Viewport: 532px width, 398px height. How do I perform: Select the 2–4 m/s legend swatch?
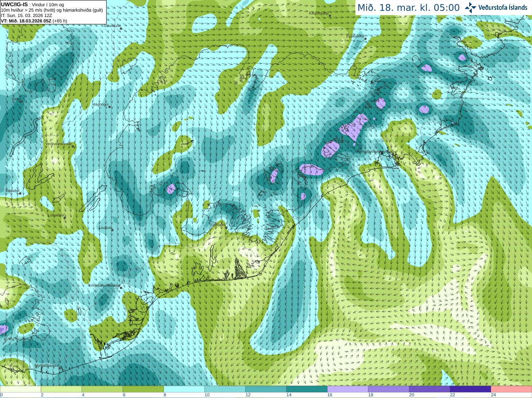(61, 389)
